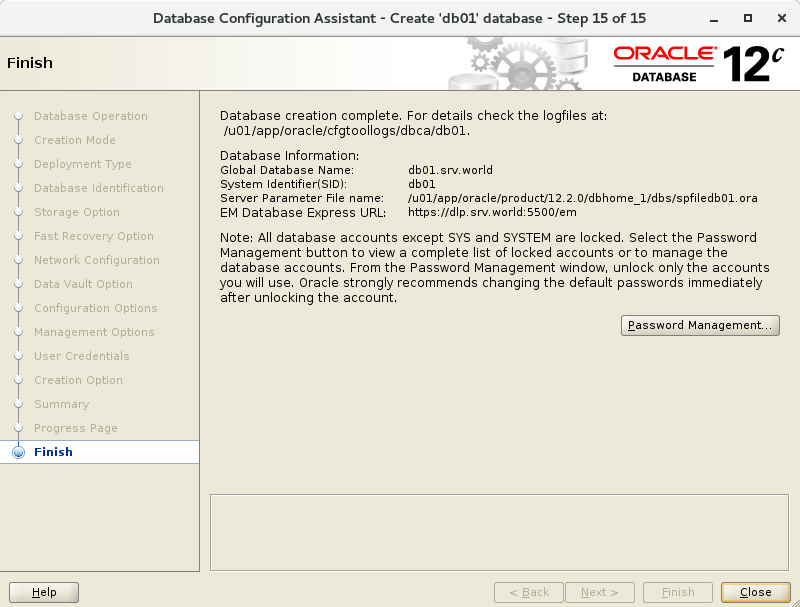Minimize the Database Configuration Assistant window

(x=714, y=19)
